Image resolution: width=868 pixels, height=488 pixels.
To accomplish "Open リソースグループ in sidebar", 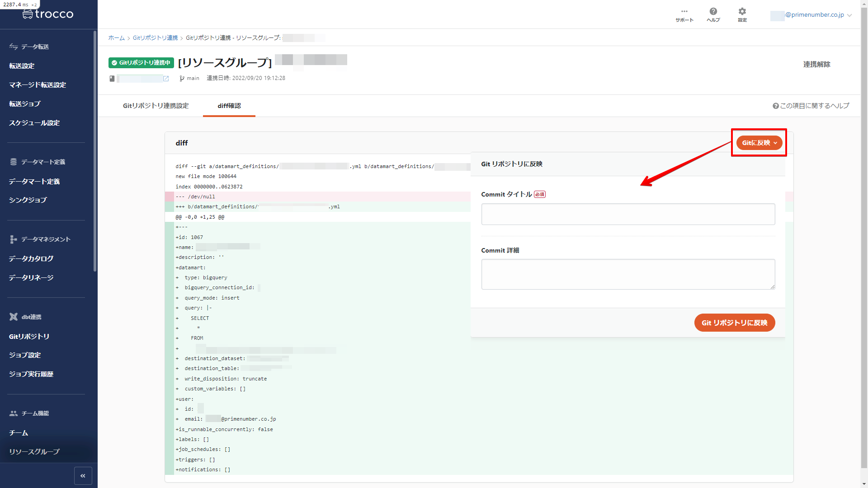I will 34,452.
